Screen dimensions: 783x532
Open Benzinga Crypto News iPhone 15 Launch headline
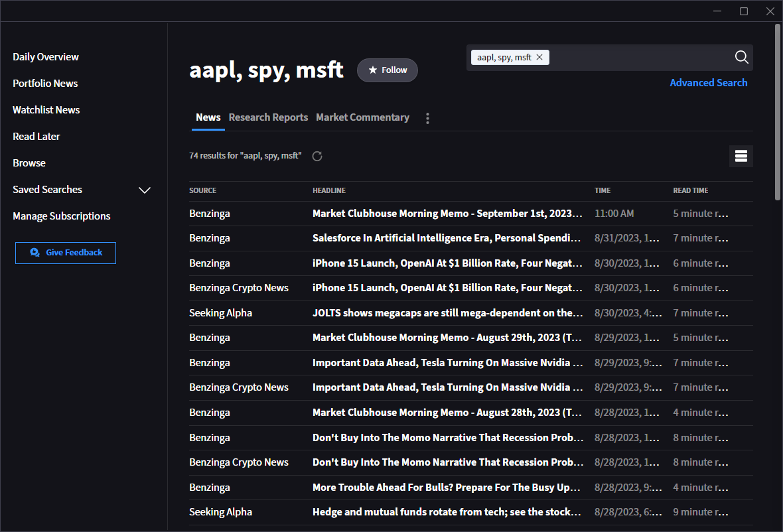point(447,288)
